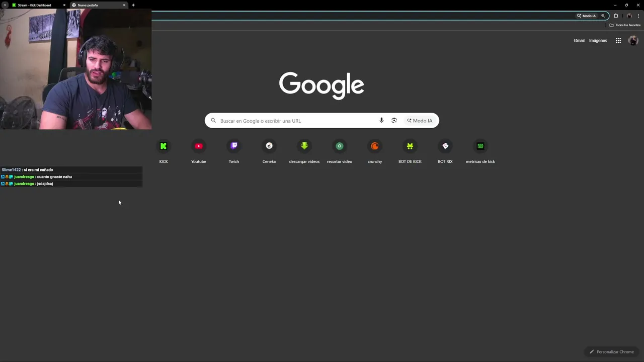Open the Ceneka shortcut
Image resolution: width=644 pixels, height=362 pixels.
tap(269, 152)
